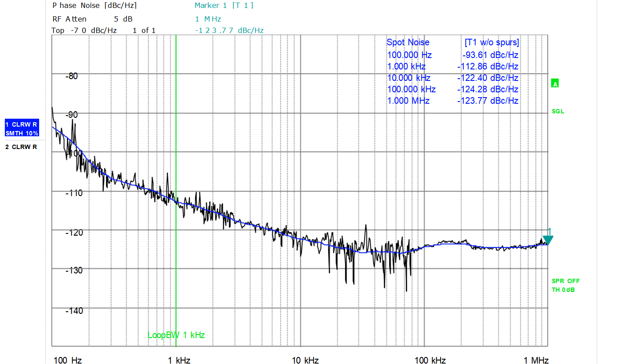
Task: Click the SPR OFF spur status
Action: 566,281
